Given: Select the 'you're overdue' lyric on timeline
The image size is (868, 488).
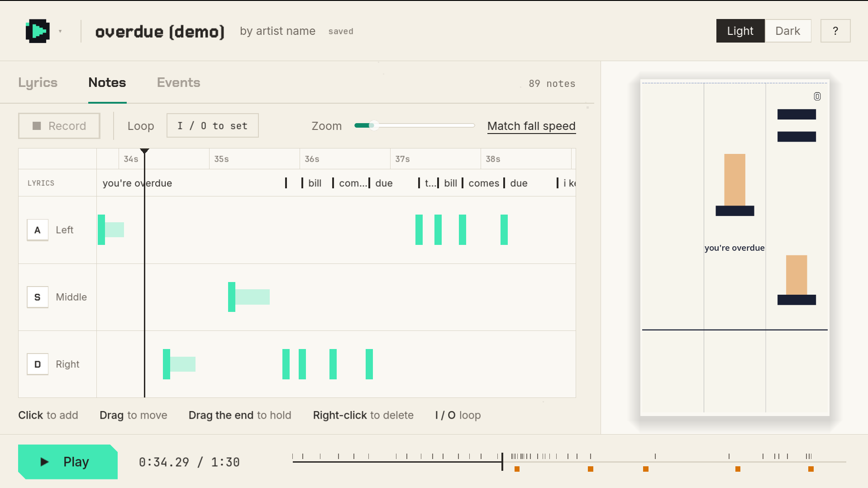Looking at the screenshot, I should 137,183.
